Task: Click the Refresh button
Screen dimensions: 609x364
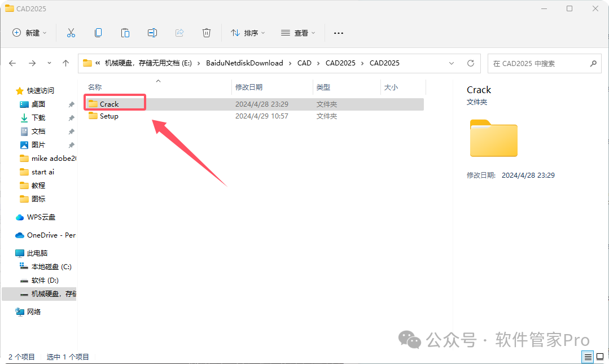Action: click(x=471, y=63)
